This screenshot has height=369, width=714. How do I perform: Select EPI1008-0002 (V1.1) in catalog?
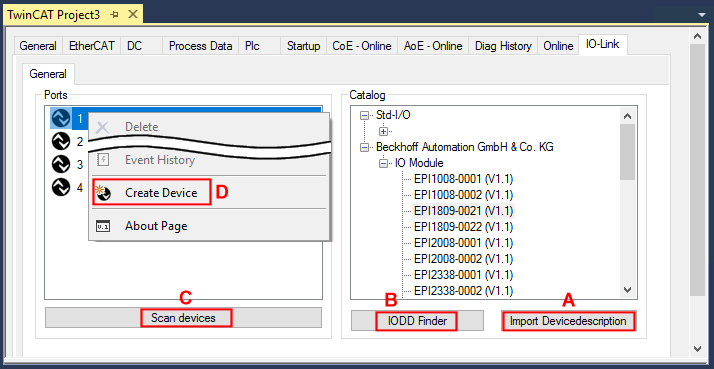click(x=464, y=195)
